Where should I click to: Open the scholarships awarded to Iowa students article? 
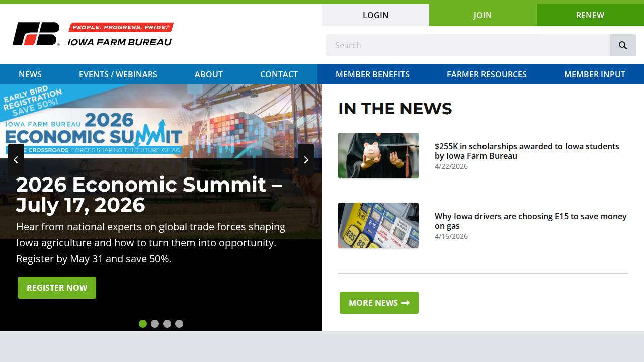tap(527, 151)
